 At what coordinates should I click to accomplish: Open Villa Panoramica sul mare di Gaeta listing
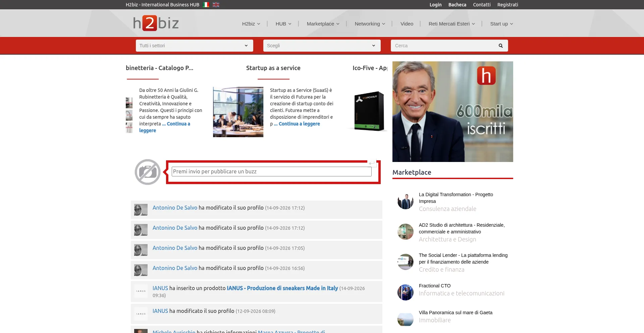455,313
